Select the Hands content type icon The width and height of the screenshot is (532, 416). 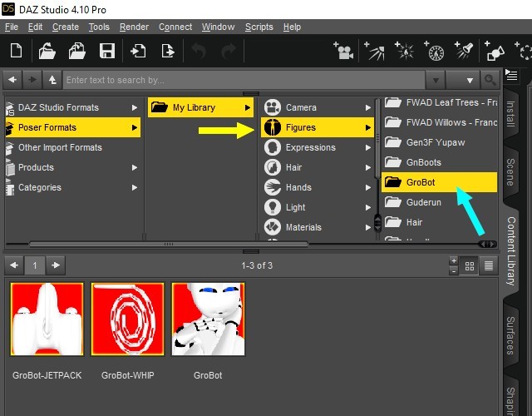click(x=273, y=187)
